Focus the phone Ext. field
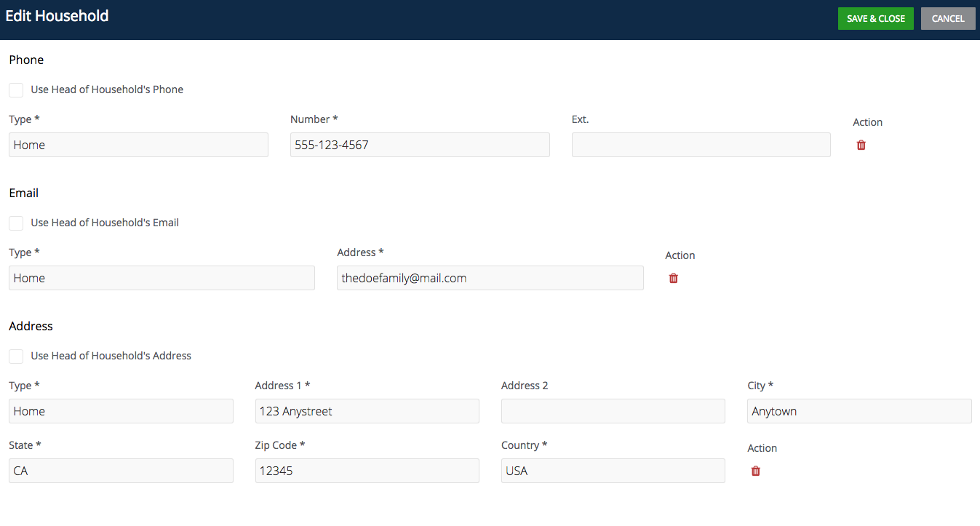 (x=701, y=145)
